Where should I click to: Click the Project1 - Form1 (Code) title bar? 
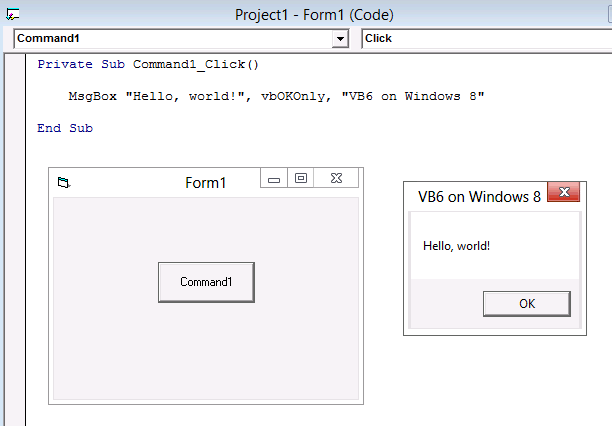click(314, 15)
